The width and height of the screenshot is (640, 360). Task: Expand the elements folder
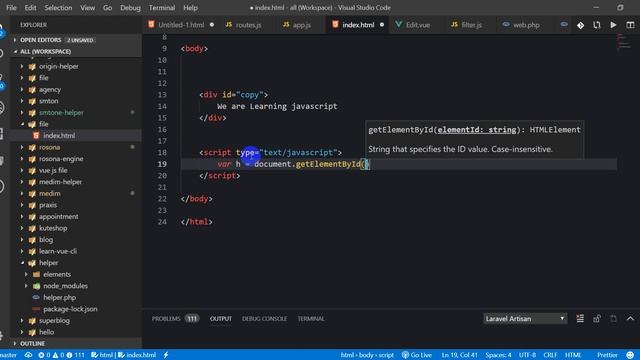tap(57, 274)
